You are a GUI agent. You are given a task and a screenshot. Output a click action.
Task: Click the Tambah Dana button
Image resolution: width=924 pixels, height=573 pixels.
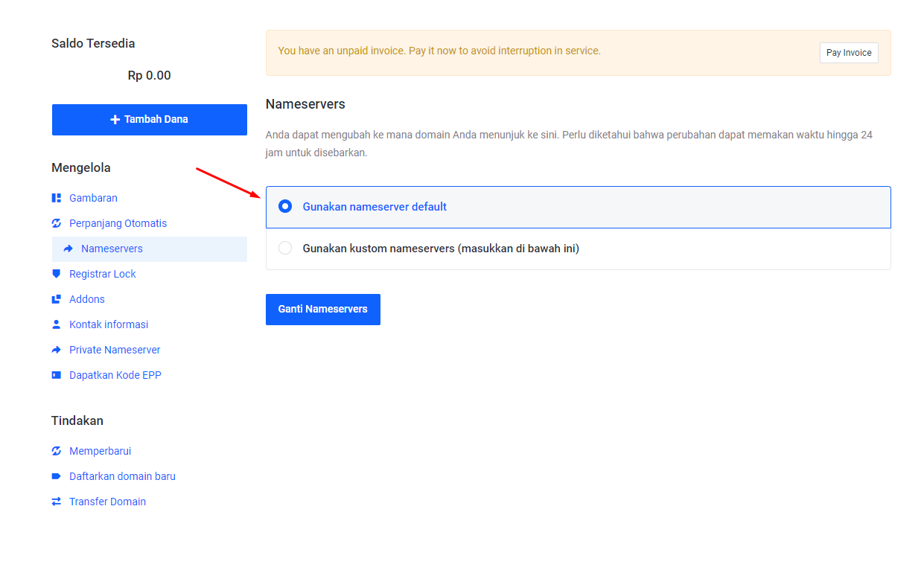tap(149, 119)
